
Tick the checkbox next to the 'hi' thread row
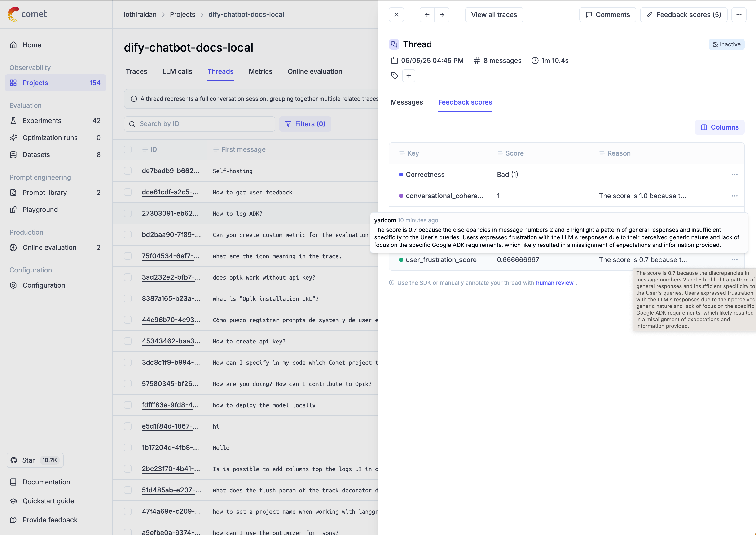tap(128, 426)
